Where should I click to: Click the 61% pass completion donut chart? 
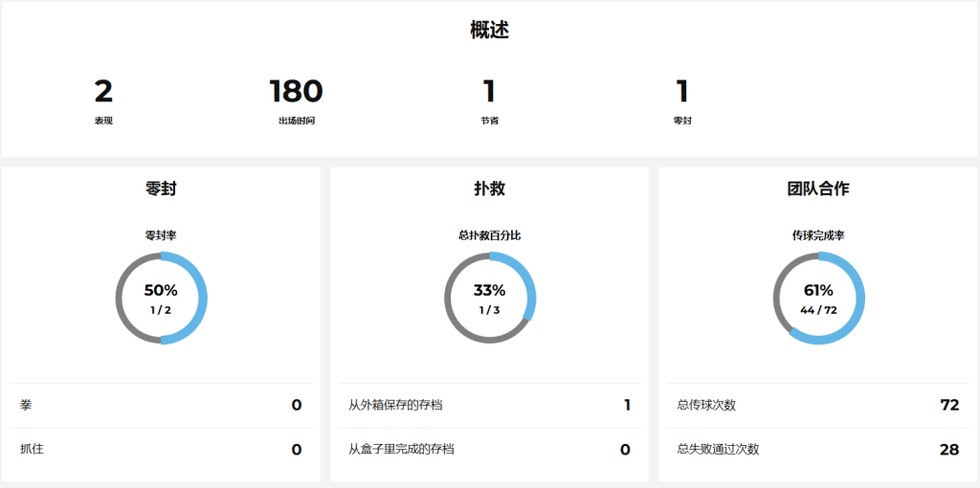(x=818, y=298)
